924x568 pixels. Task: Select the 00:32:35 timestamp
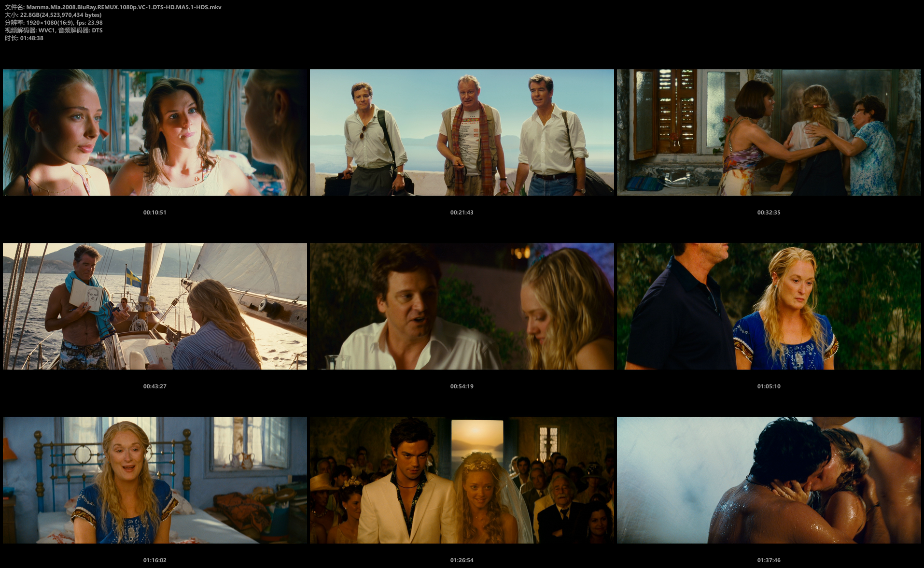(769, 213)
